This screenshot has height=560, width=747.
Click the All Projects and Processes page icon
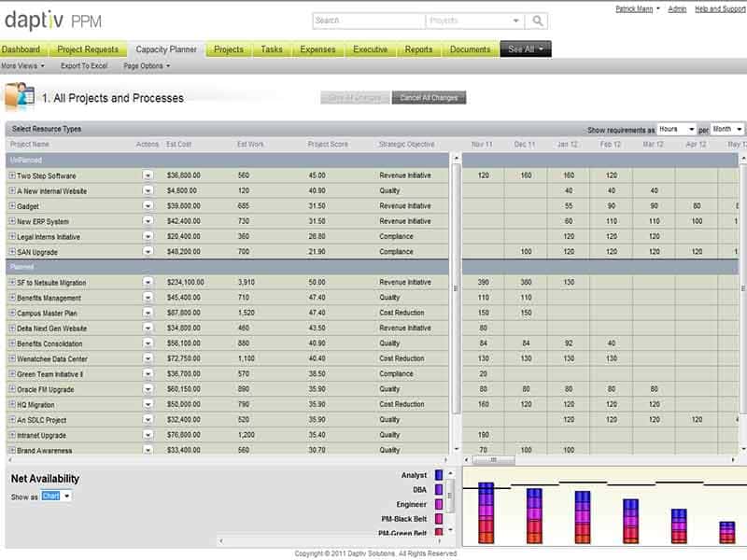click(20, 97)
